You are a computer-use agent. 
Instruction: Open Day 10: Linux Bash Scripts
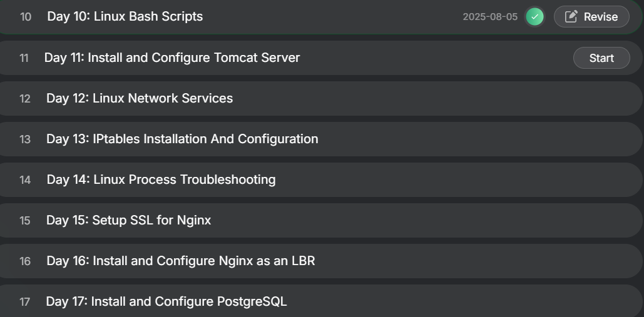pos(125,16)
